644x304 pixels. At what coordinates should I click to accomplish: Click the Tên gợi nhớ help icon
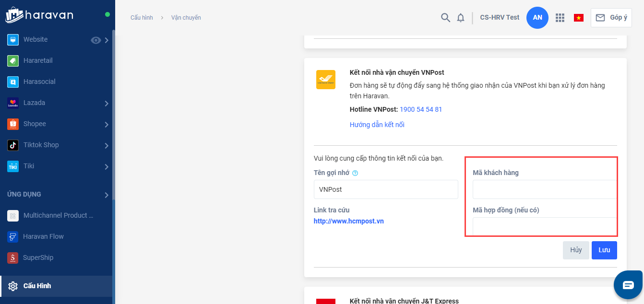click(x=355, y=173)
